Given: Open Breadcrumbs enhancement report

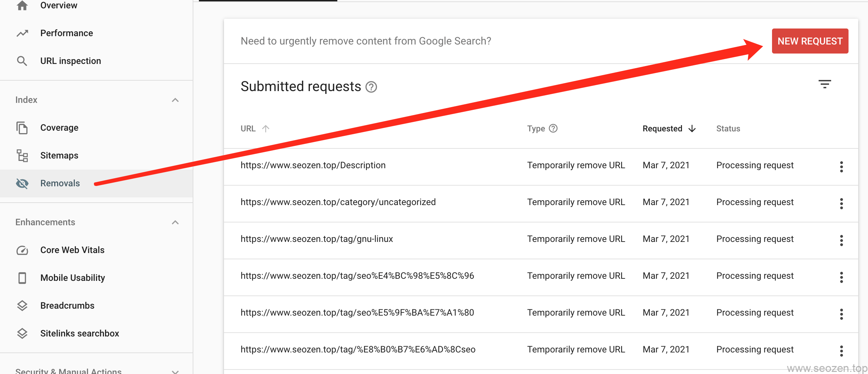Looking at the screenshot, I should 67,306.
